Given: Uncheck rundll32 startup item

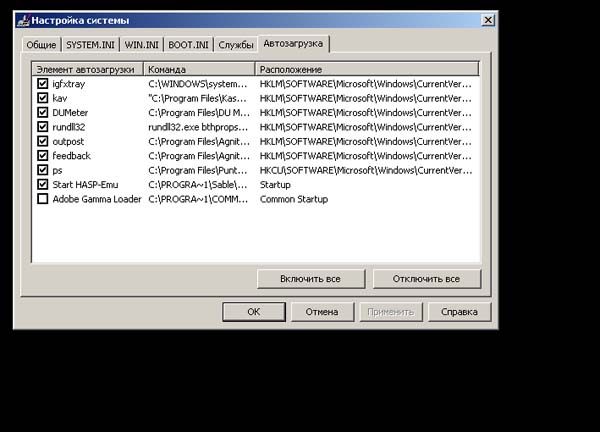Looking at the screenshot, I should (42, 127).
